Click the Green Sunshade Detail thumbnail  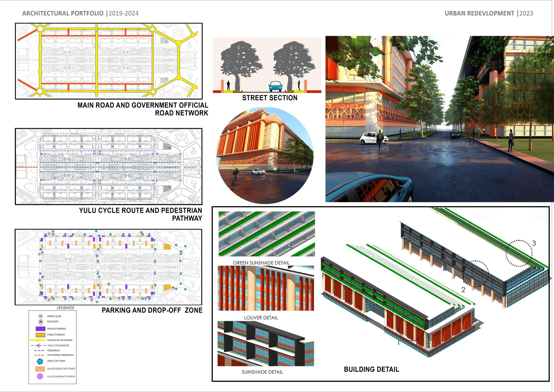click(x=266, y=234)
